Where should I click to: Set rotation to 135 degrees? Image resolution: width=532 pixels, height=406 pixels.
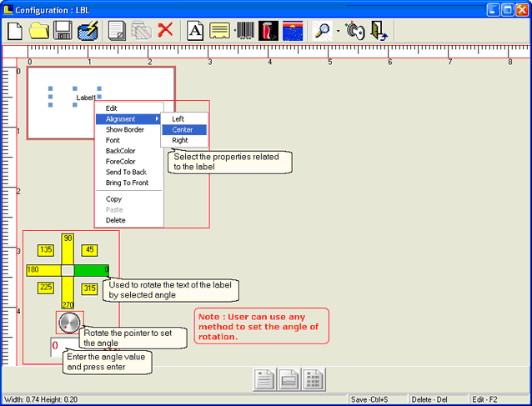click(x=46, y=250)
